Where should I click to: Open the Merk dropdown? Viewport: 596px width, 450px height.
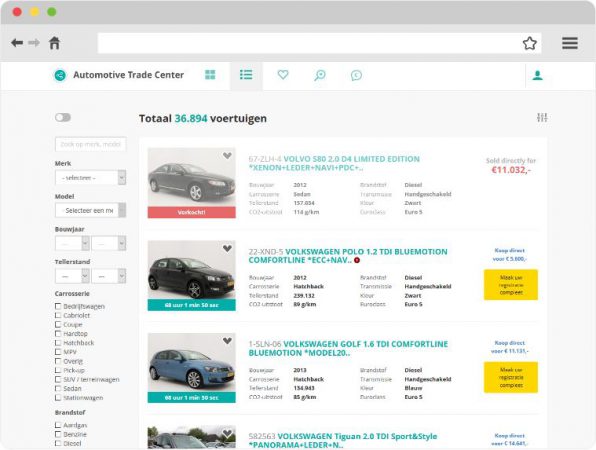(90, 177)
